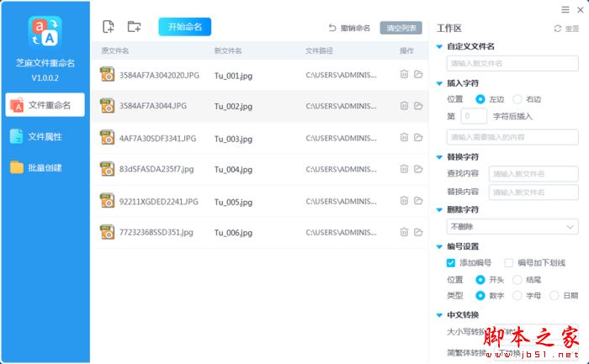Select 数字 numbering type radio
589x364 pixels.
[480, 295]
